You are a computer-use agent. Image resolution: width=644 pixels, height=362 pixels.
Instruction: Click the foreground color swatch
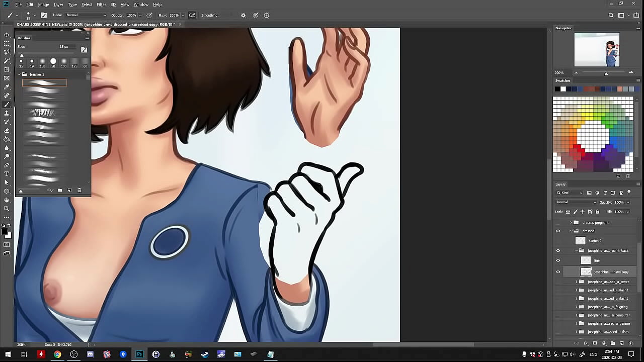point(5,232)
